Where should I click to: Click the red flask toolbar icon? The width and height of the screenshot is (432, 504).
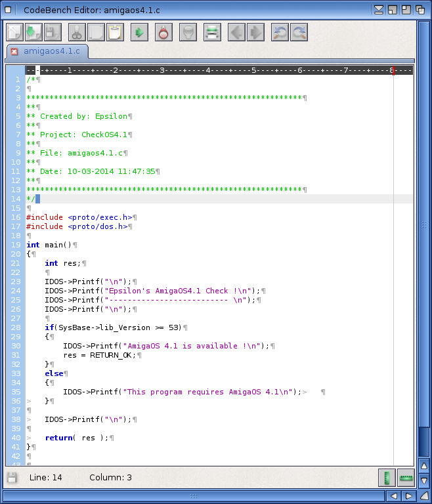[x=163, y=32]
